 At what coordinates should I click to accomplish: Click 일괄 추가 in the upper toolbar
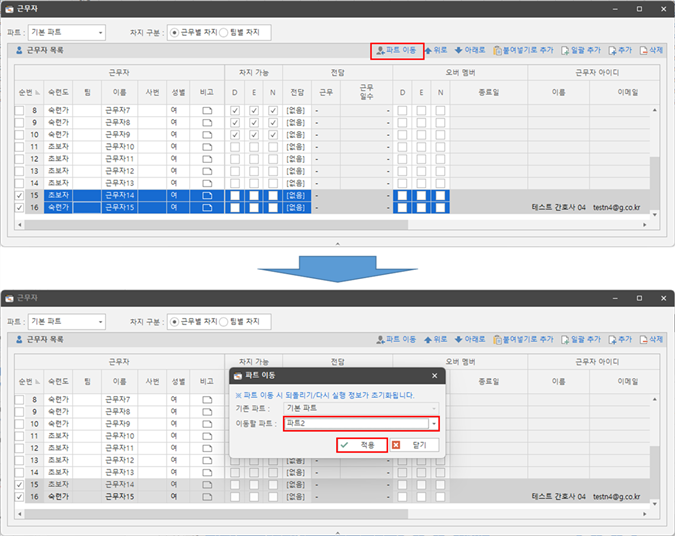580,49
